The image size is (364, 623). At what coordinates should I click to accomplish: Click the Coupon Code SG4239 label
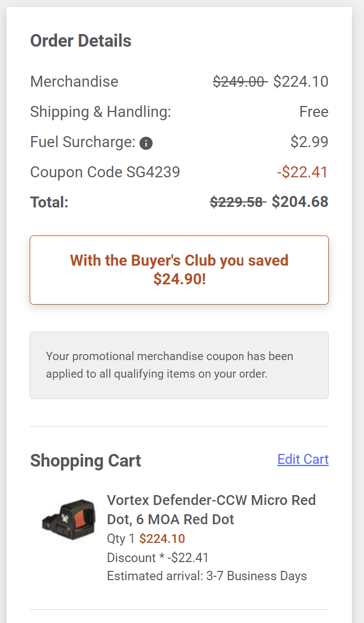105,172
